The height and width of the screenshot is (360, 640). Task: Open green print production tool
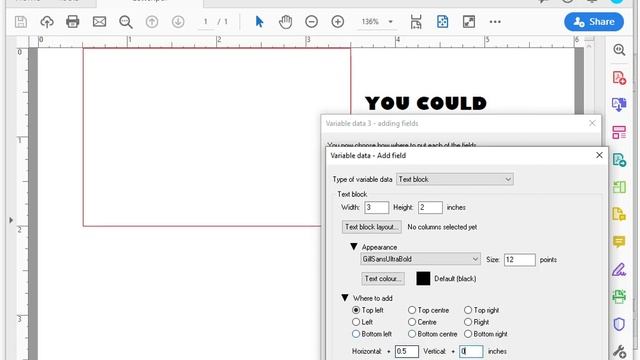pos(619,296)
